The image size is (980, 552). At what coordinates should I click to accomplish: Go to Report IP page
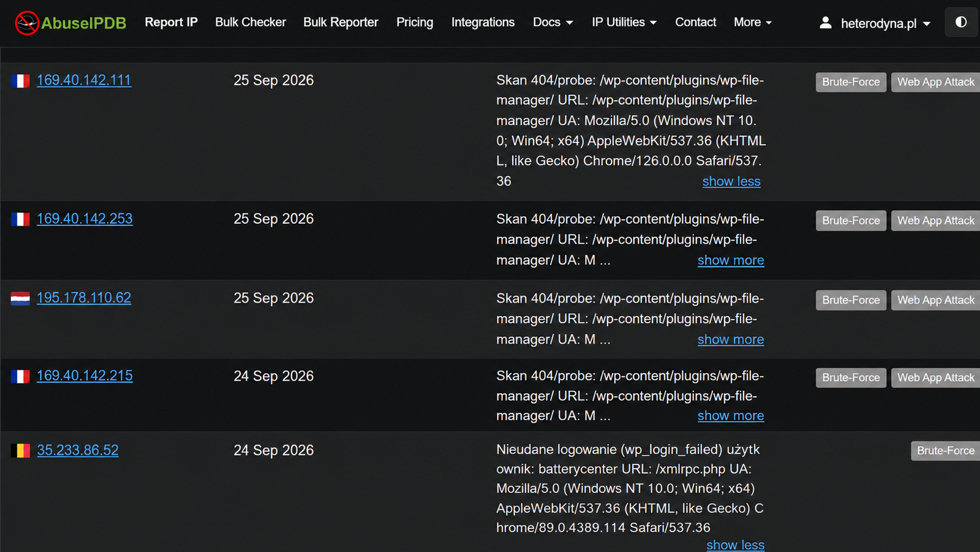click(171, 22)
